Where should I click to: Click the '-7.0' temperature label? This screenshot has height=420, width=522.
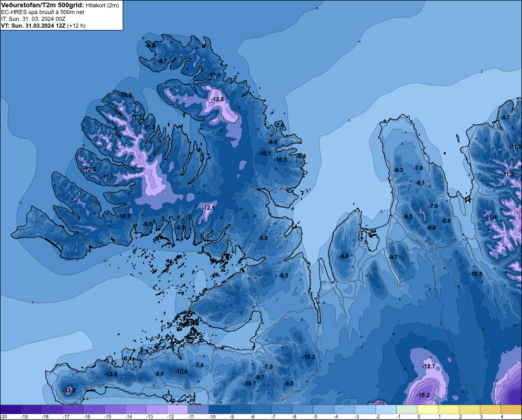point(268,367)
